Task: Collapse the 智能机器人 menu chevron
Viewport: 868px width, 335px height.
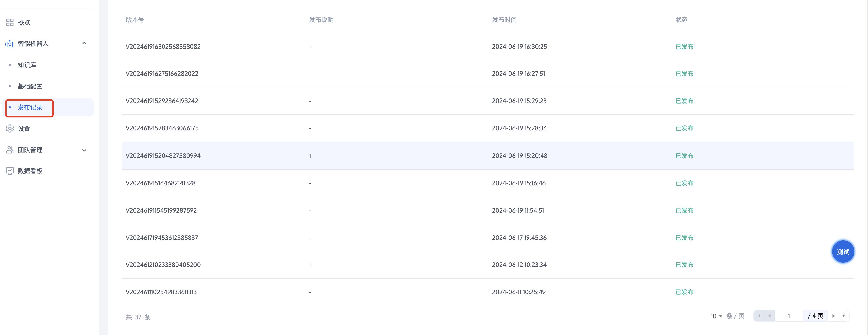Action: pyautogui.click(x=85, y=43)
